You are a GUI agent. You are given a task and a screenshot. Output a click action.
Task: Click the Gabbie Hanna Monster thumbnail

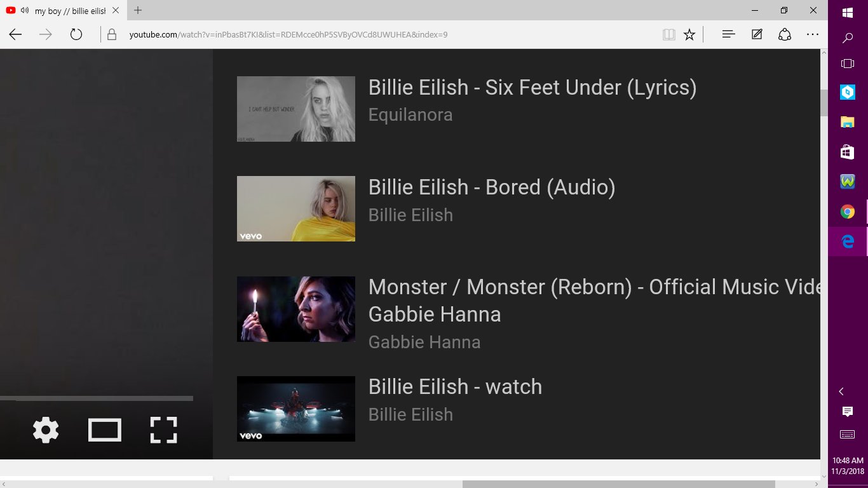[296, 309]
